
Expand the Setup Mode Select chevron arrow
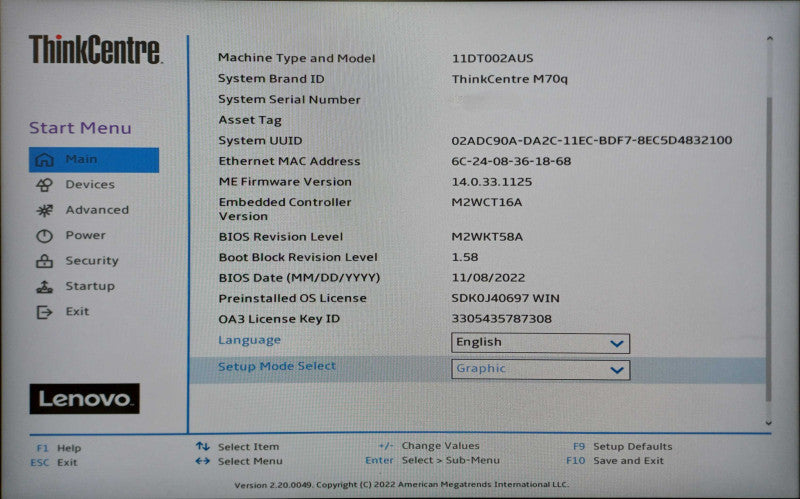tap(617, 370)
